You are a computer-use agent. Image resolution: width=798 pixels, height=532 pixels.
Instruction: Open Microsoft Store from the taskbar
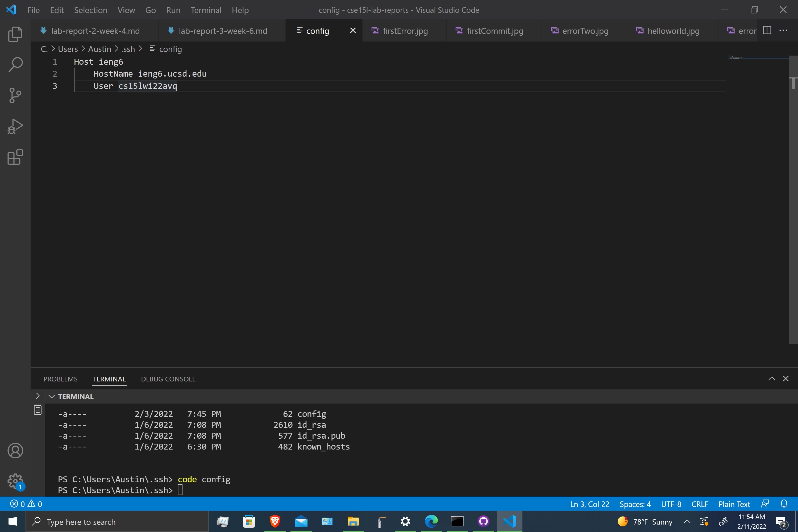tap(249, 521)
